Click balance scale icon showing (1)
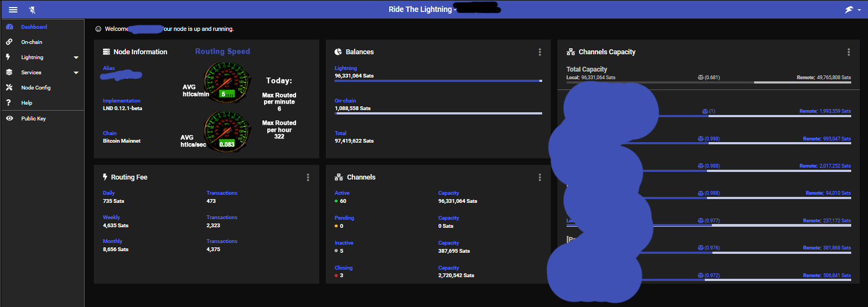Image resolution: width=868 pixels, height=307 pixels. coord(705,111)
